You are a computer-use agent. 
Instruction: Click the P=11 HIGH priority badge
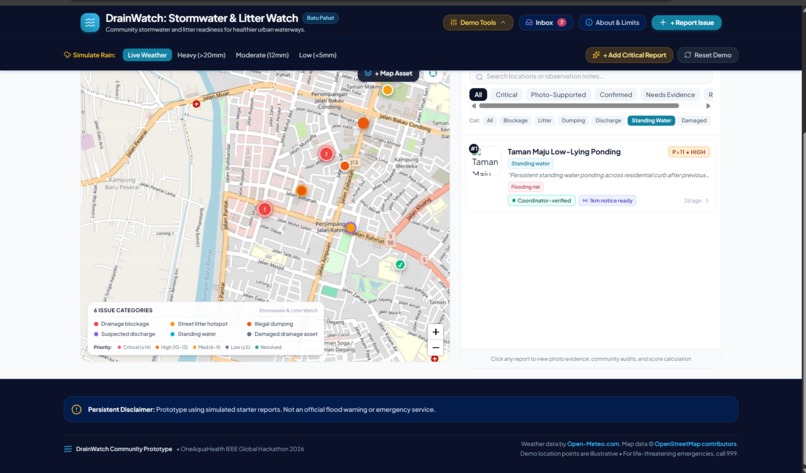coord(689,152)
